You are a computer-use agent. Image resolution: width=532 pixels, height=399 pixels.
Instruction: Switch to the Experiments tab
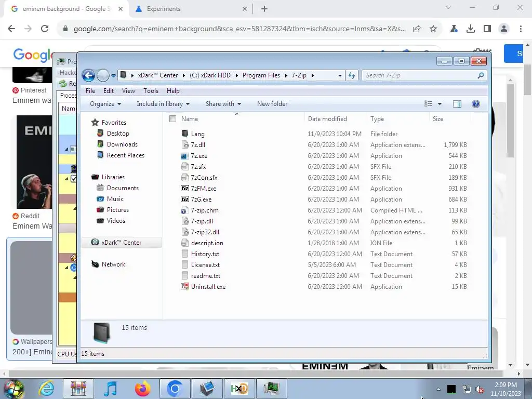[191, 9]
